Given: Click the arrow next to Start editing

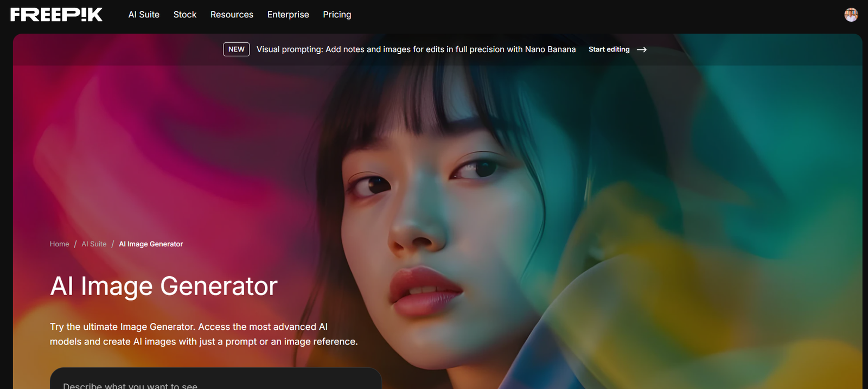Looking at the screenshot, I should pos(642,49).
